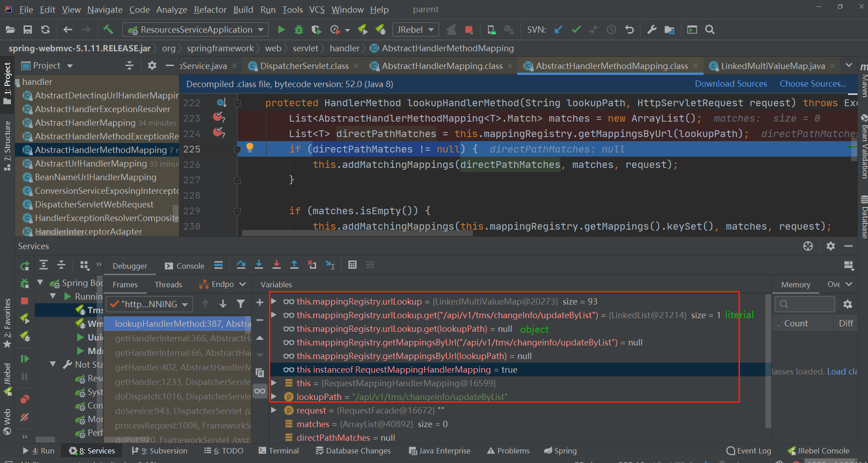Viewport: 868px width, 463px height.
Task: Click the Step Into debugger icon
Action: point(259,265)
